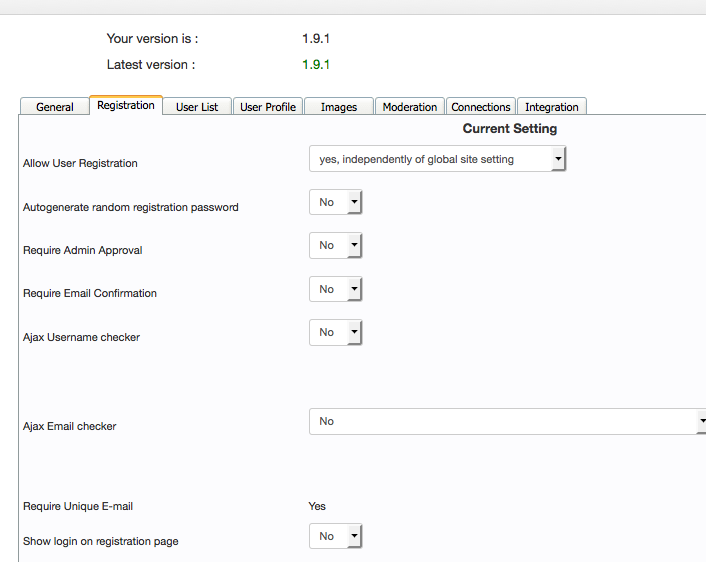The width and height of the screenshot is (706, 562).
Task: Click the Ajax Email checker label
Action: pyautogui.click(x=70, y=426)
